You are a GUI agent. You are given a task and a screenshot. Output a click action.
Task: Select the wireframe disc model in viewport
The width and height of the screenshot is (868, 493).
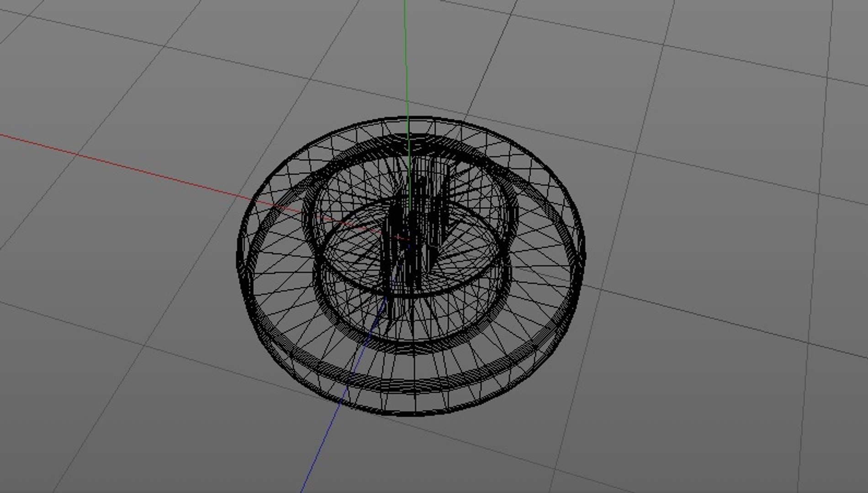411,266
